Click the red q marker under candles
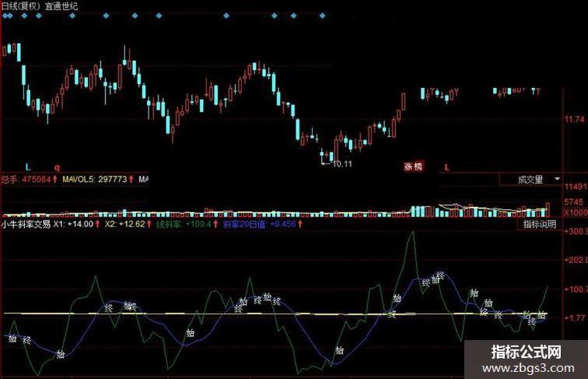 click(x=57, y=167)
